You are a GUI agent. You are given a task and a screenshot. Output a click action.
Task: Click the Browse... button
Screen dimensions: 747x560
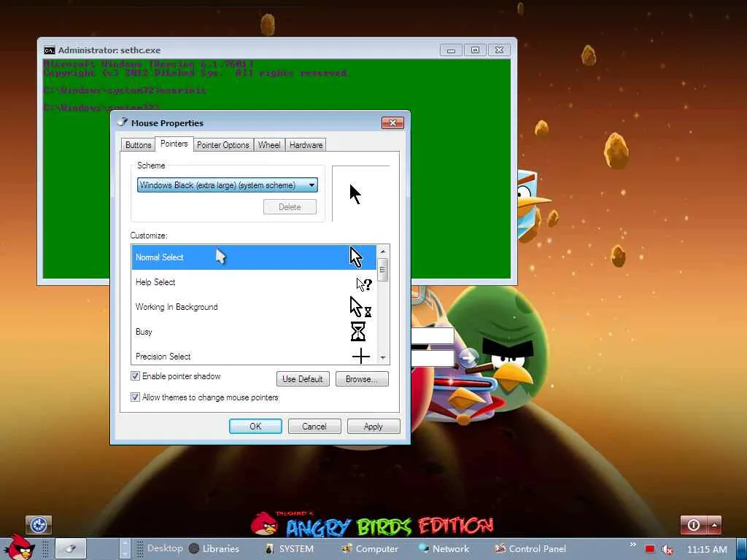[362, 379]
